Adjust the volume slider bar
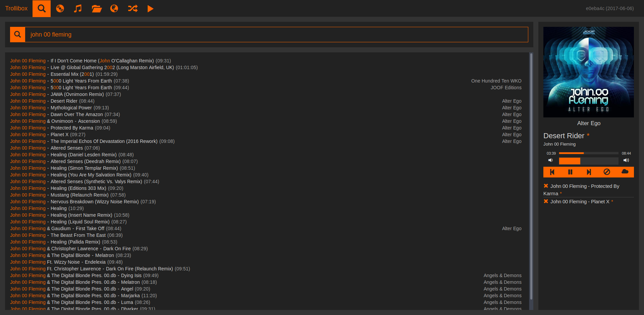Image resolution: width=644 pixels, height=315 pixels. [589, 161]
